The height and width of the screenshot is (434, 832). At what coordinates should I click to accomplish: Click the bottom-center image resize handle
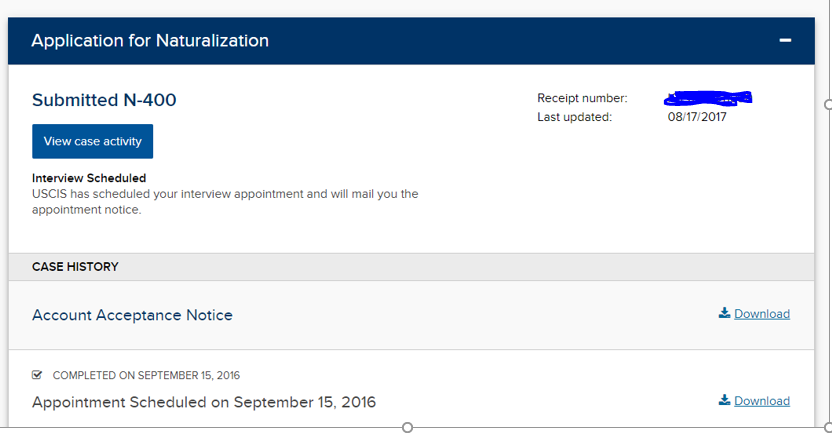pos(407,428)
